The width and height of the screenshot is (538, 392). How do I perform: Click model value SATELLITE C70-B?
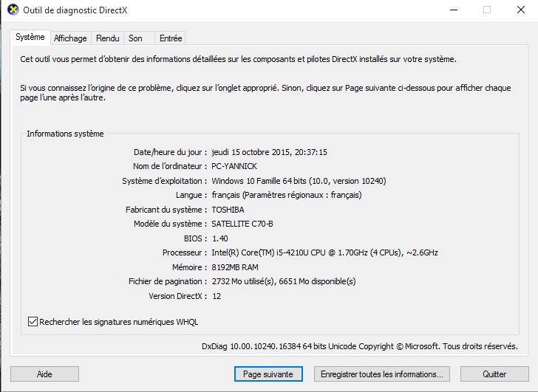(242, 224)
